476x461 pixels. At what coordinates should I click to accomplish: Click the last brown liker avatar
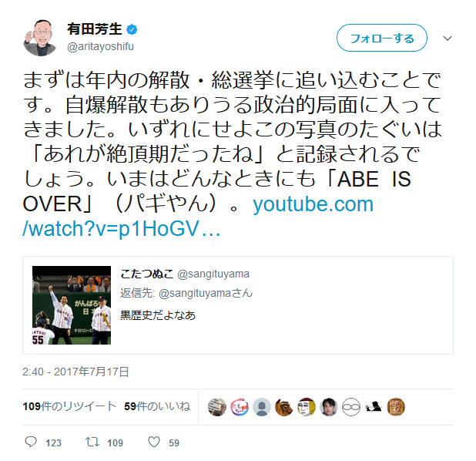[x=396, y=407]
